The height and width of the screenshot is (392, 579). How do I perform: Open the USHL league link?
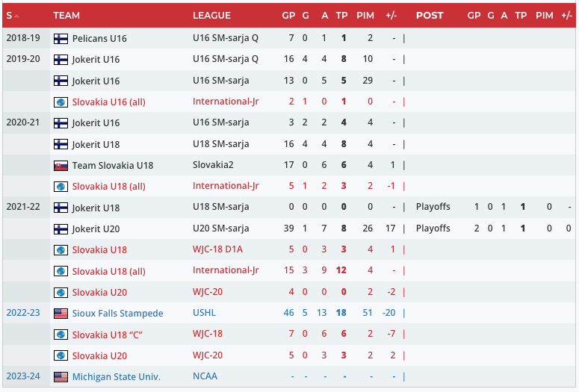click(x=205, y=314)
